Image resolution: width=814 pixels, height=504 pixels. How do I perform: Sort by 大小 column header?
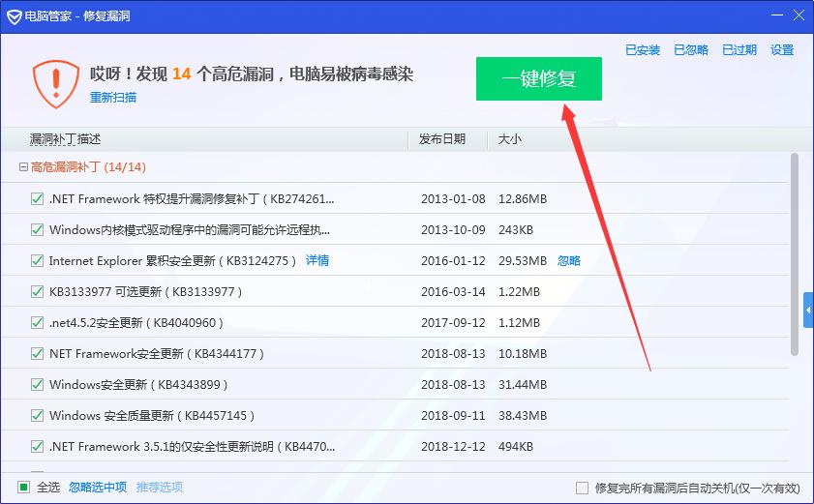(509, 139)
